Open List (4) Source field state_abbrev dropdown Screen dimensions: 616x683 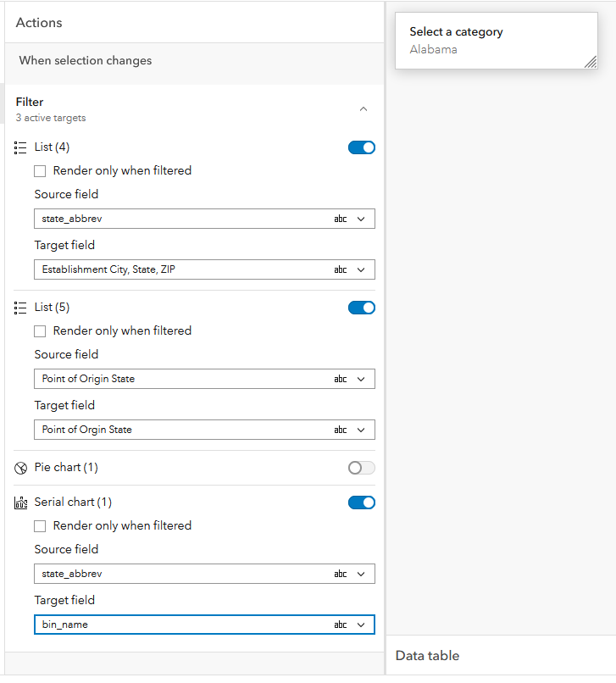204,219
